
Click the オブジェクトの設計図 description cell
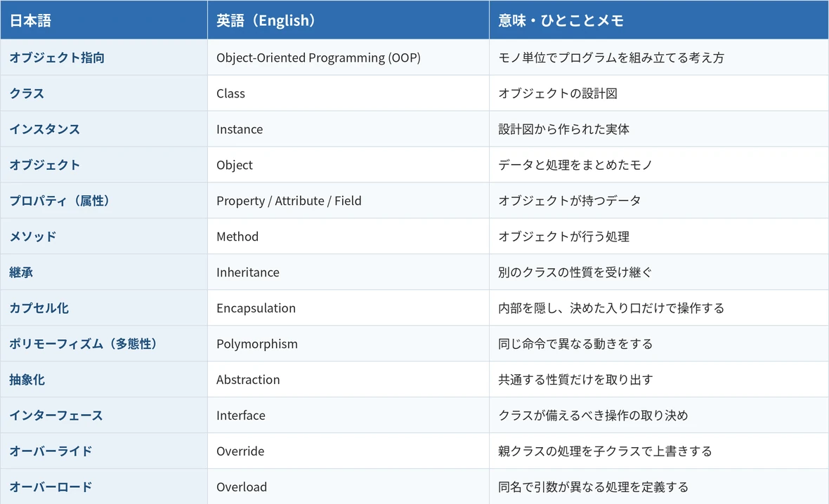[659, 93]
